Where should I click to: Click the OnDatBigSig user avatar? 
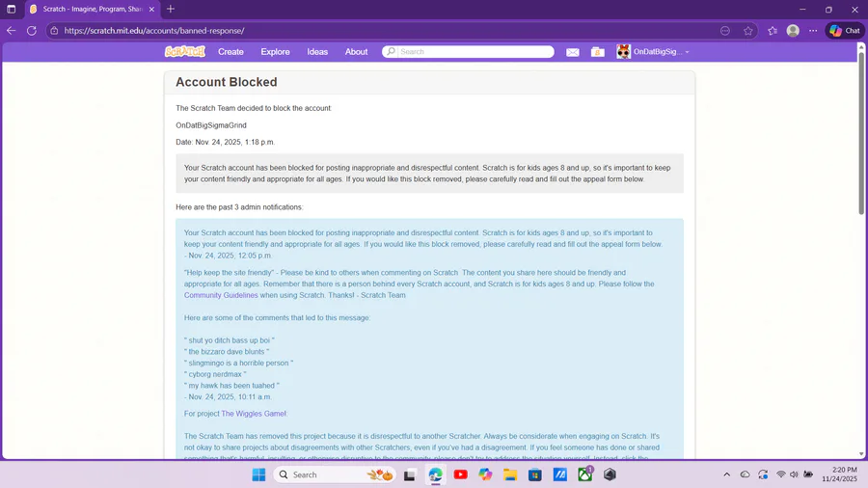623,51
